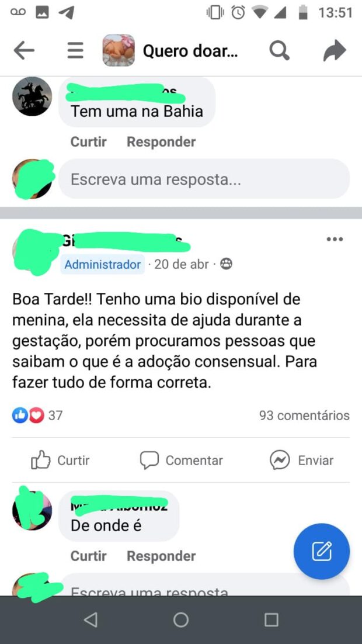This screenshot has width=362, height=644.
Task: Tap Android home circle button
Action: point(181,620)
